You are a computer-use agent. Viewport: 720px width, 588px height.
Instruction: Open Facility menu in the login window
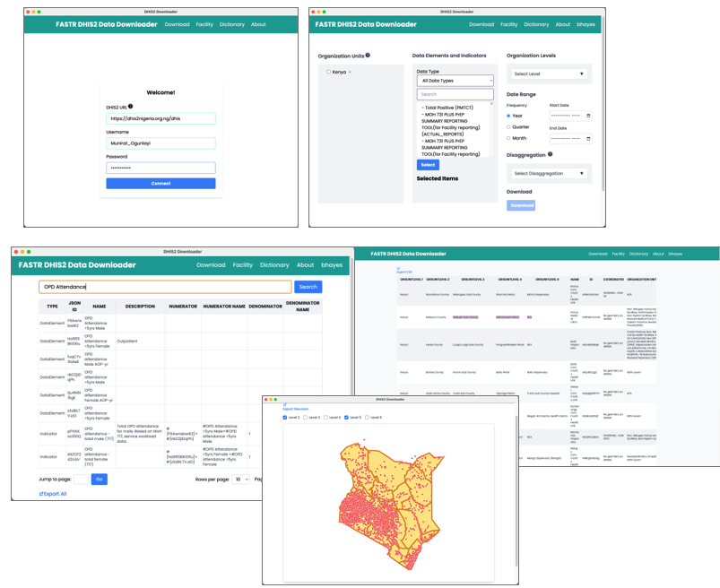click(x=204, y=24)
